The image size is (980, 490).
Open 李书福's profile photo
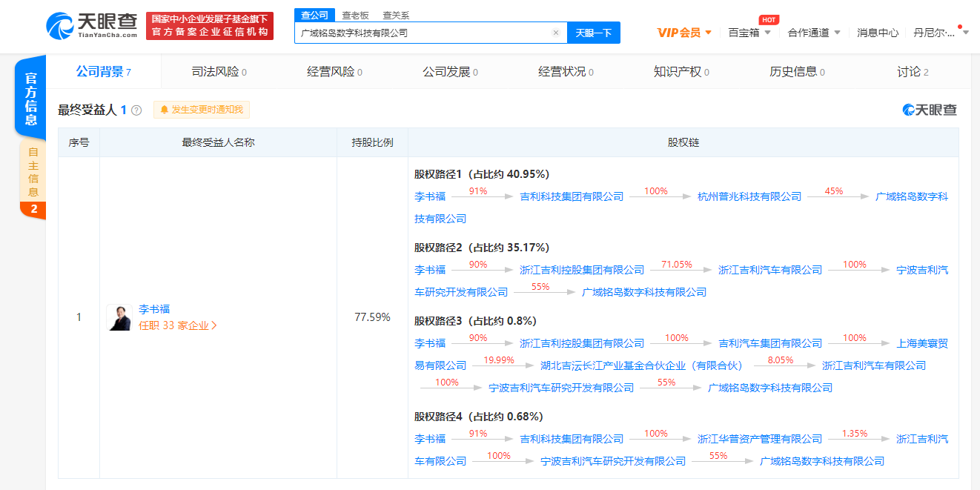point(119,317)
